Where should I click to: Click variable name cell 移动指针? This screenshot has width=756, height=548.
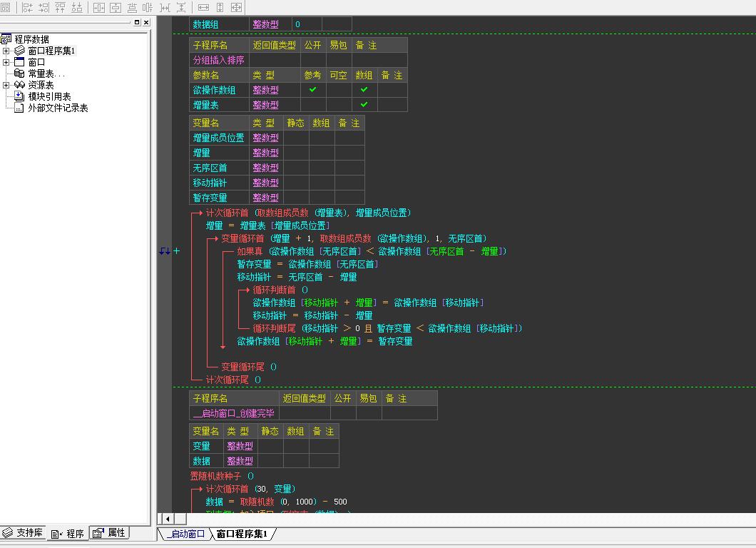click(220, 183)
